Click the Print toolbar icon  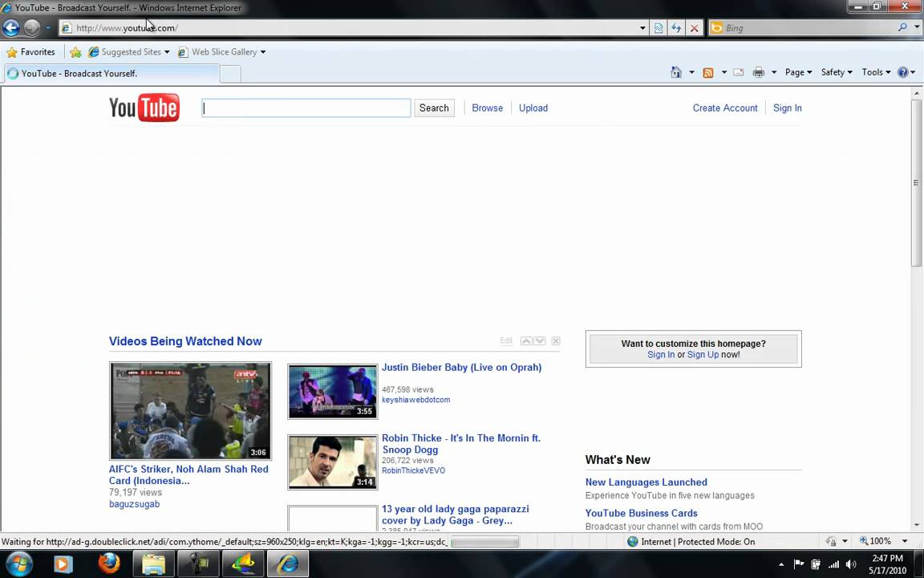759,72
